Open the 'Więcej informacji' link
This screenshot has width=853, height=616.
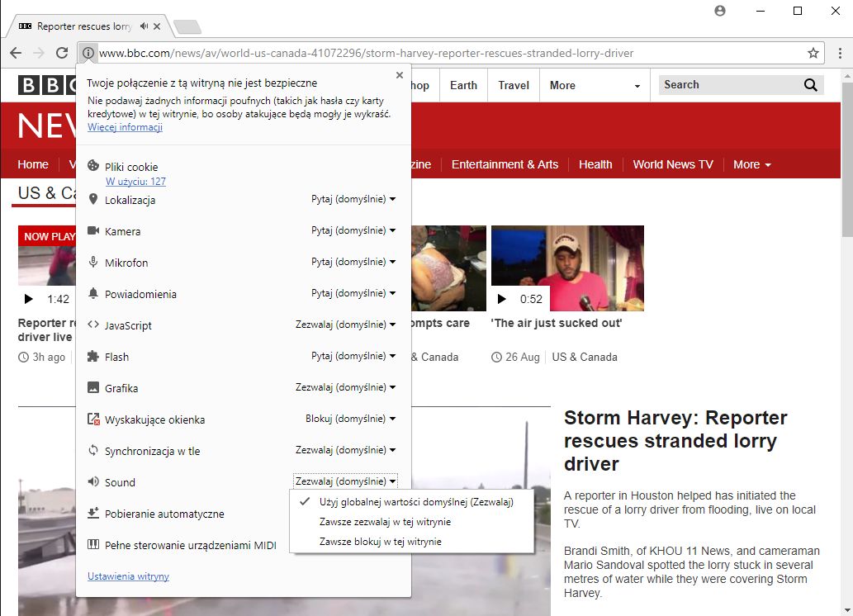[x=125, y=127]
